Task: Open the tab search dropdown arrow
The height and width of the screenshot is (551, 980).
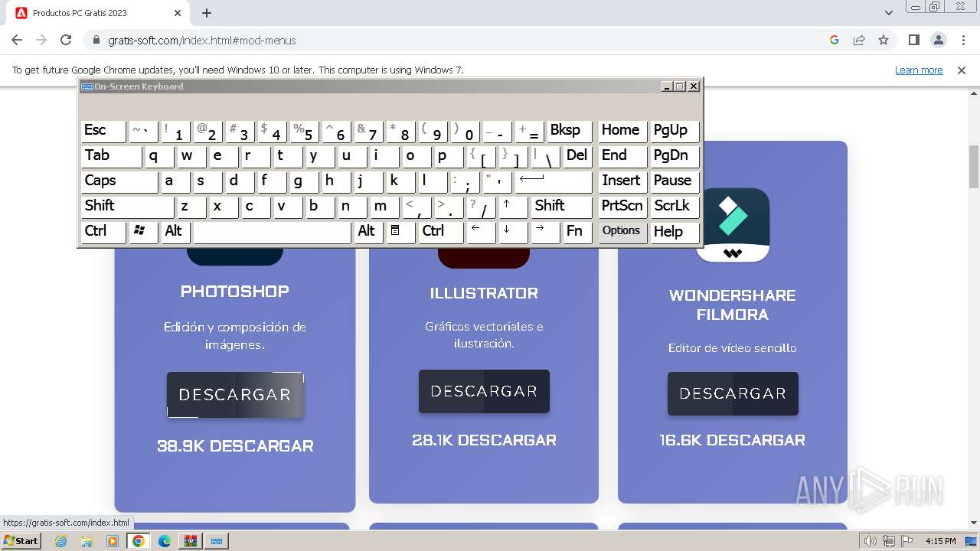Action: (x=888, y=13)
